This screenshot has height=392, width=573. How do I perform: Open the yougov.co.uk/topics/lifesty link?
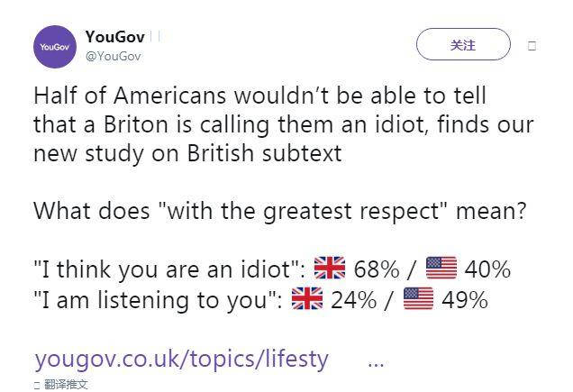(181, 359)
